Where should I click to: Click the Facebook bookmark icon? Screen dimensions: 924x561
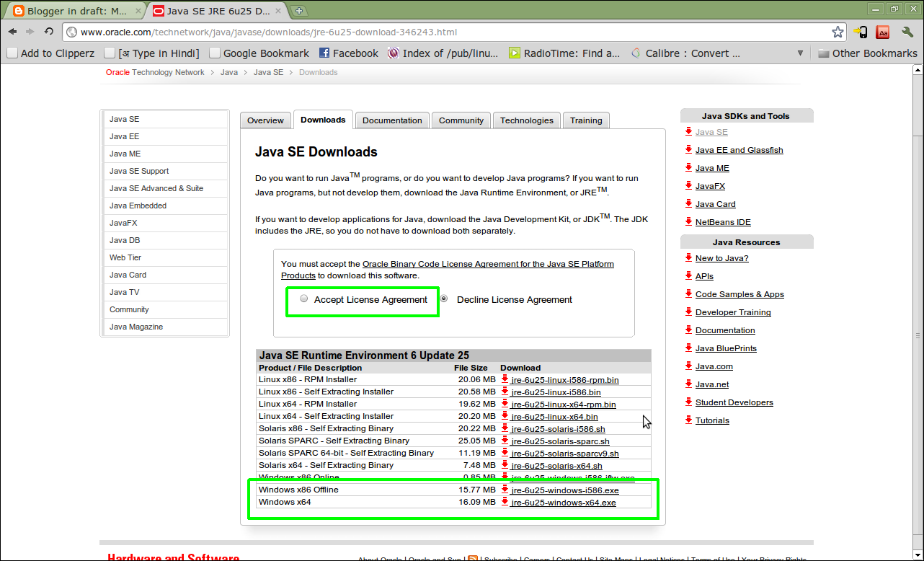click(x=324, y=53)
